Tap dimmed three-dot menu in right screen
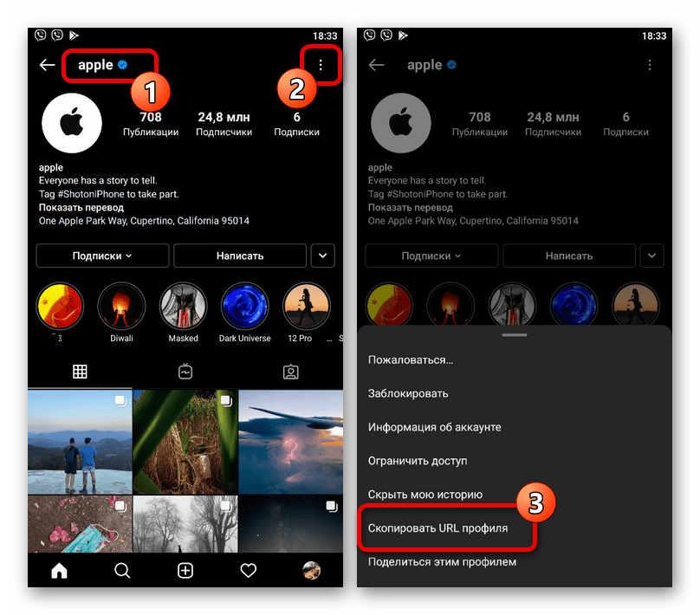Viewport: 700px width, 615px height. [x=650, y=65]
